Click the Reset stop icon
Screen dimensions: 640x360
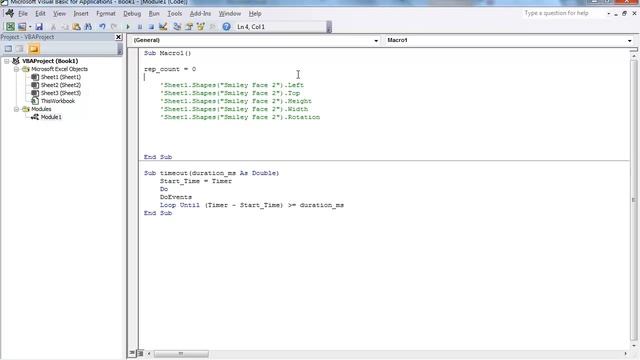[151, 27]
